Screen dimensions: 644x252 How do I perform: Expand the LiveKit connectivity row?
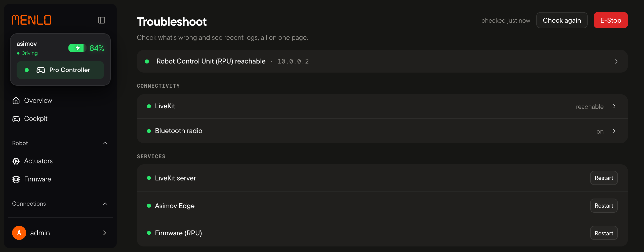(382, 106)
